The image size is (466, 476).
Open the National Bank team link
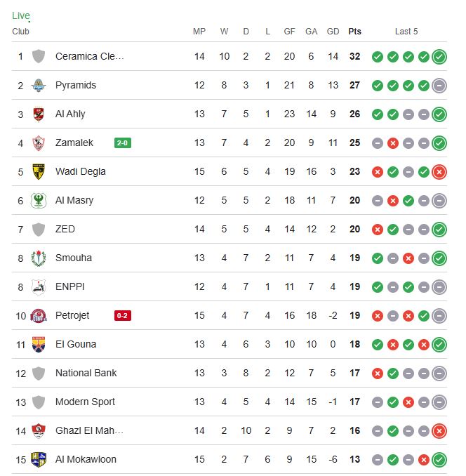(x=86, y=373)
